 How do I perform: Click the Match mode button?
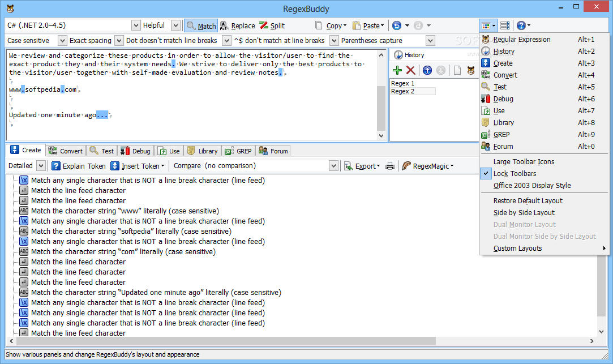[201, 26]
